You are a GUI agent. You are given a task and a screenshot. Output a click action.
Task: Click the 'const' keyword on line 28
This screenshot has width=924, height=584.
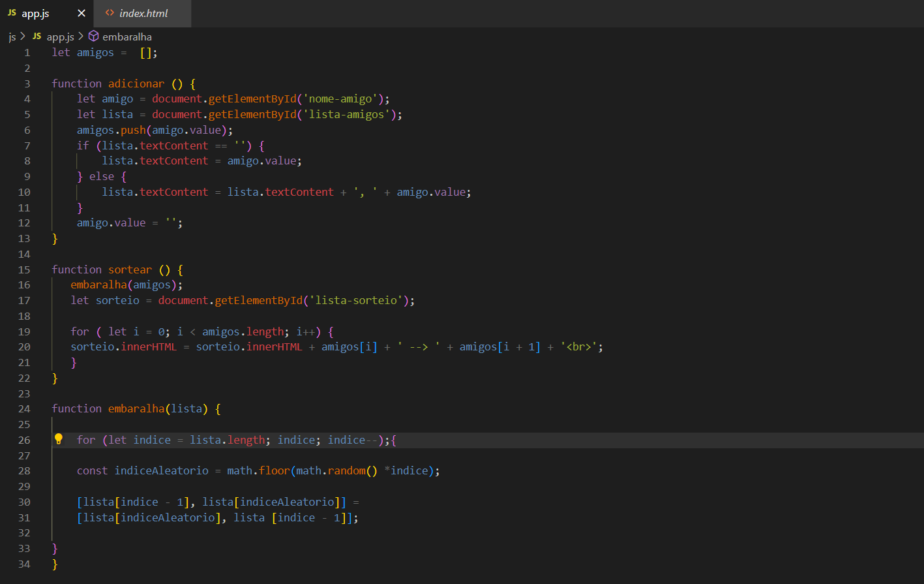pyautogui.click(x=93, y=470)
